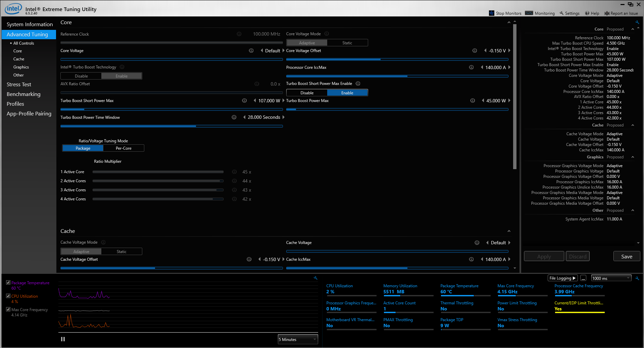Click info icon beside Processor Core IccMax
The image size is (644, 348).
coord(471,67)
